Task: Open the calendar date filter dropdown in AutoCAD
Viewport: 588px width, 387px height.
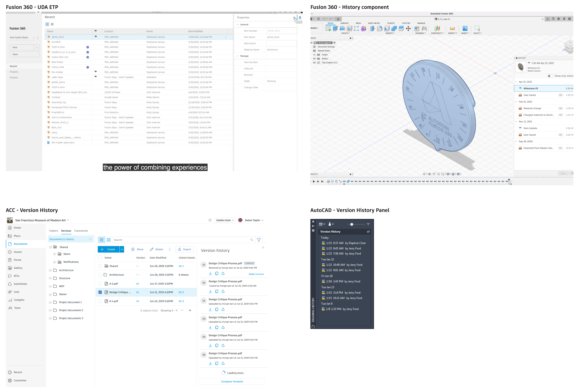Action: [x=322, y=224]
